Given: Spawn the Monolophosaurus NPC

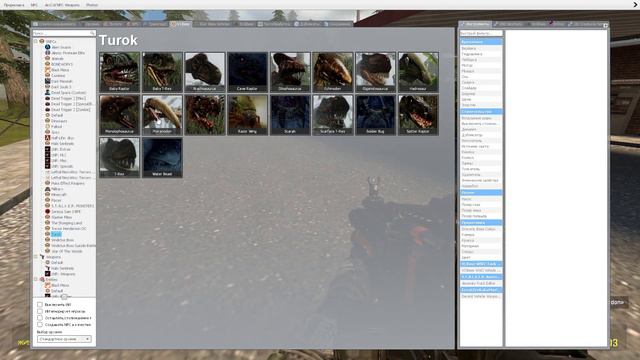Looking at the screenshot, I should pos(120,115).
